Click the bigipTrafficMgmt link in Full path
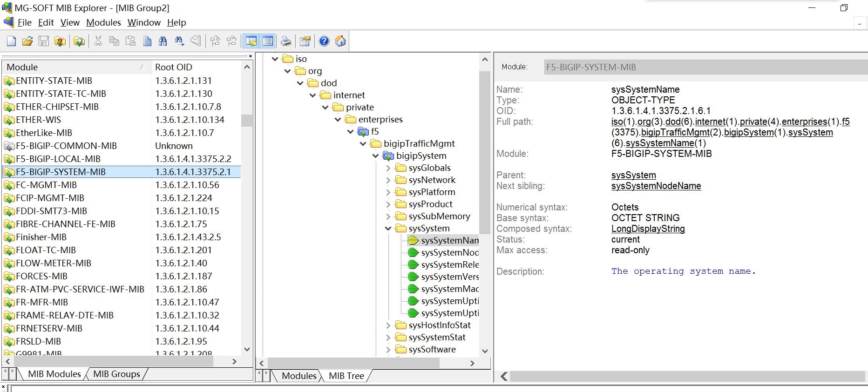Screen dimensions: 868x392 (675, 132)
